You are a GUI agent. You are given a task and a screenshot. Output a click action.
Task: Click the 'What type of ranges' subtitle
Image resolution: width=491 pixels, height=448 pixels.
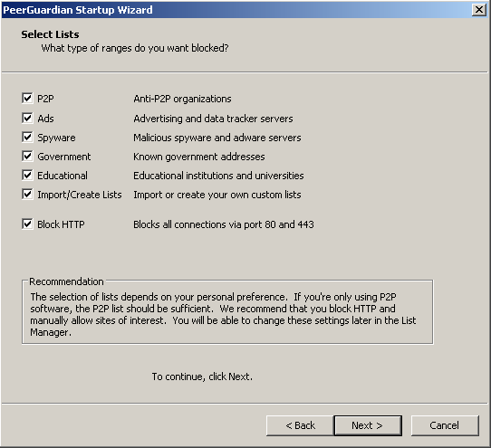point(135,48)
